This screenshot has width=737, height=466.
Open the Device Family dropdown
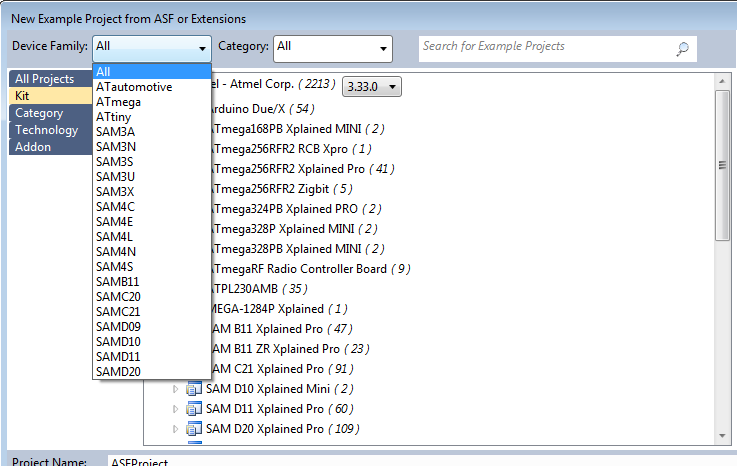pos(152,48)
